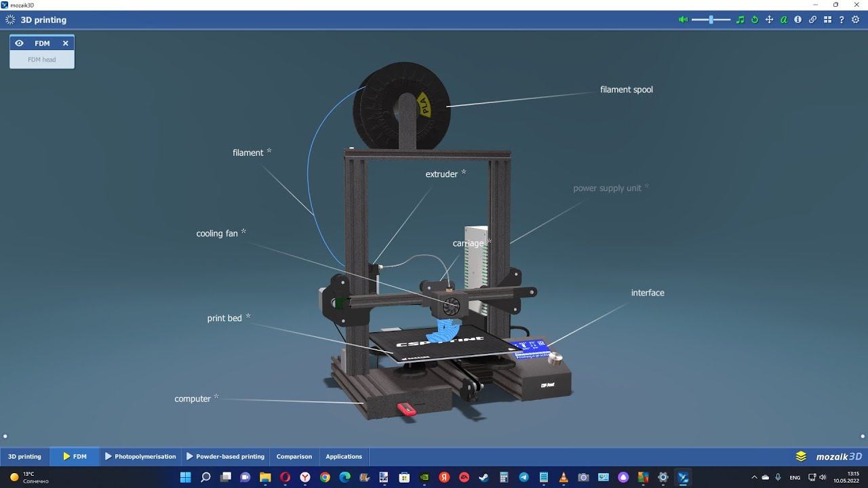The height and width of the screenshot is (488, 868).
Task: Expand hidden system tray icons chevron
Action: pyautogui.click(x=754, y=477)
